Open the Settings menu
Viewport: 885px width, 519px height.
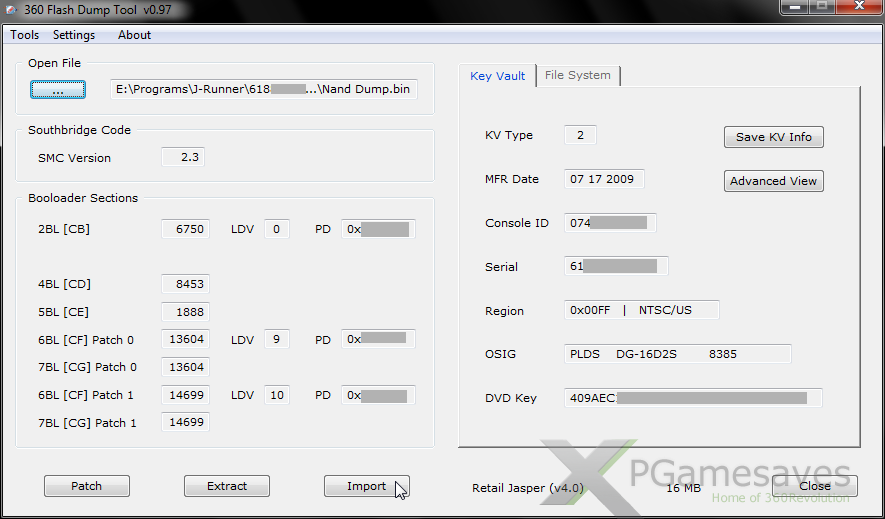pyautogui.click(x=74, y=35)
